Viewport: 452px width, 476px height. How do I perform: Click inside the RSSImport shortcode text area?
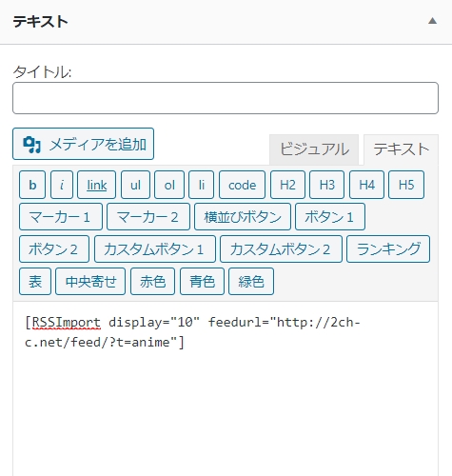tap(226, 388)
